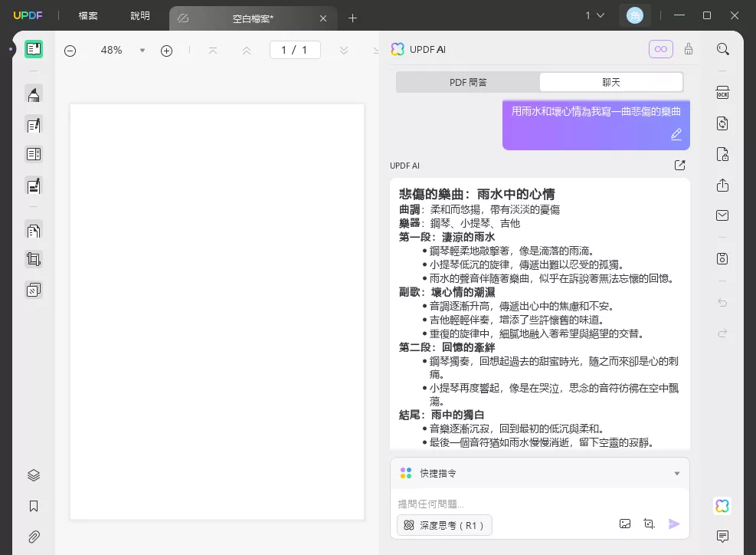Open the bookmarks panel
The height and width of the screenshot is (555, 756).
[x=34, y=506]
